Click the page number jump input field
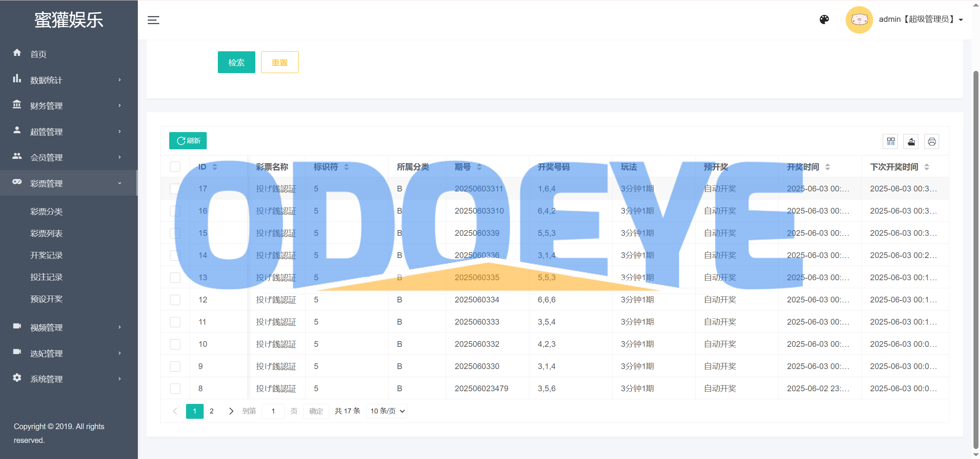Screen dimensions: 980x459 pyautogui.click(x=273, y=411)
